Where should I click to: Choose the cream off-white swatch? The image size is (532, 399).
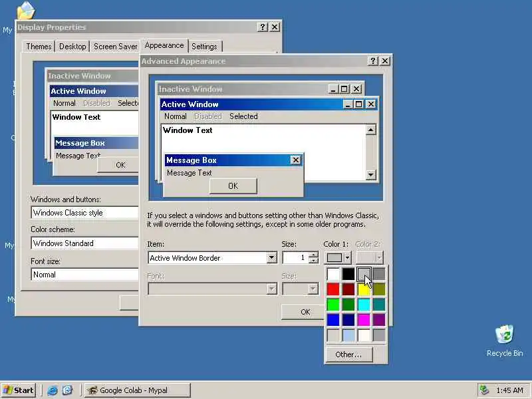coord(364,335)
